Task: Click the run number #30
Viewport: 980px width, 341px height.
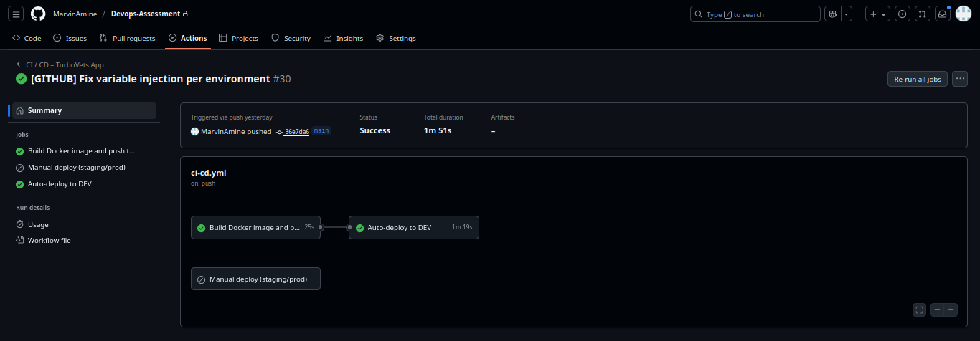Action: [282, 79]
